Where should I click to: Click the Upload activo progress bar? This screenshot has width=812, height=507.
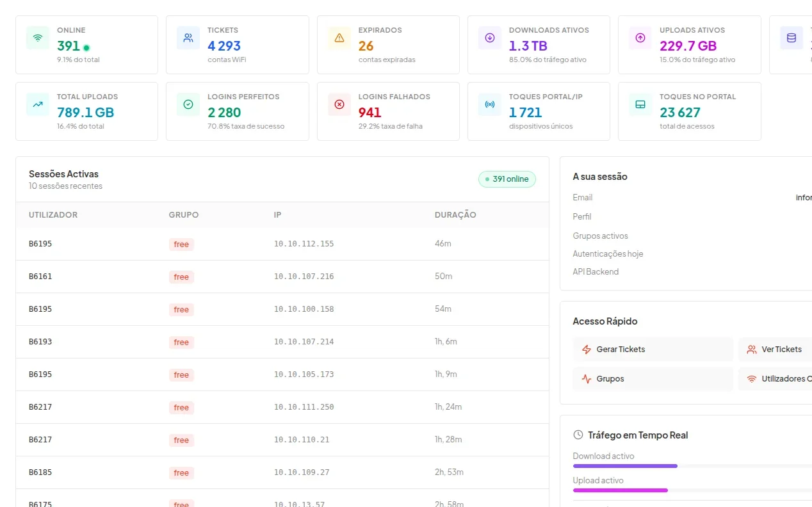(692, 490)
